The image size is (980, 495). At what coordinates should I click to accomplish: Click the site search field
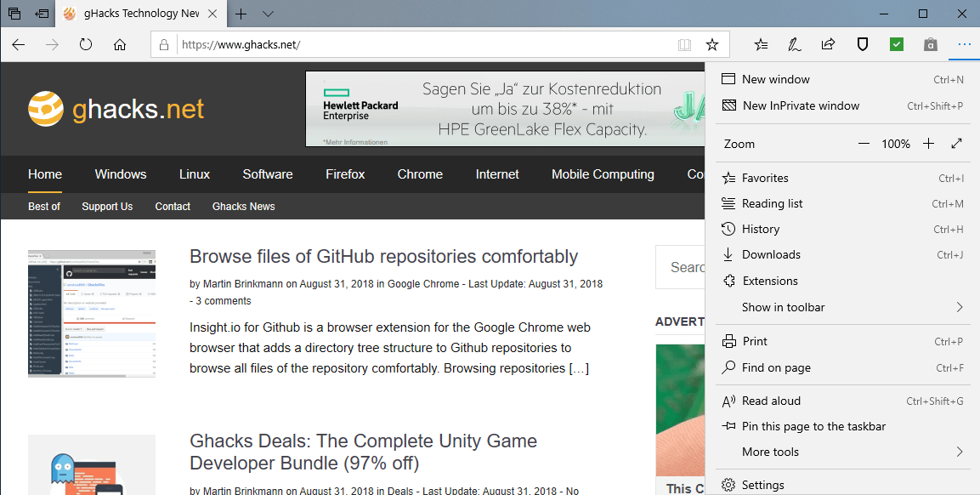click(681, 267)
